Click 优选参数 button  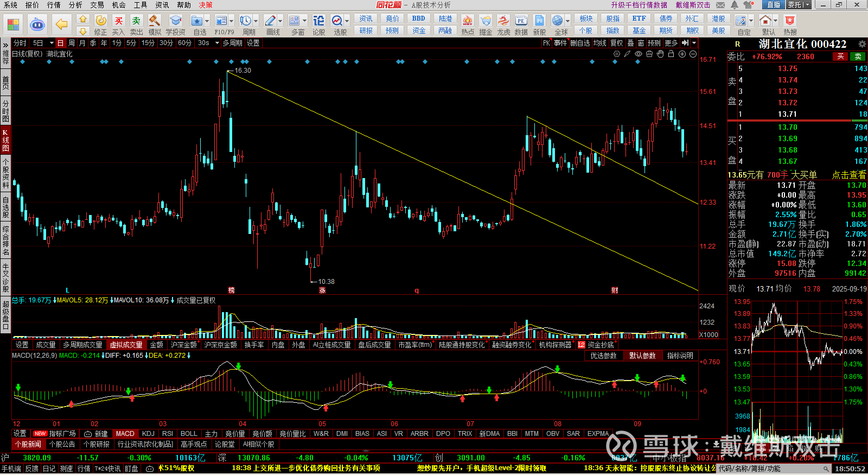click(604, 356)
